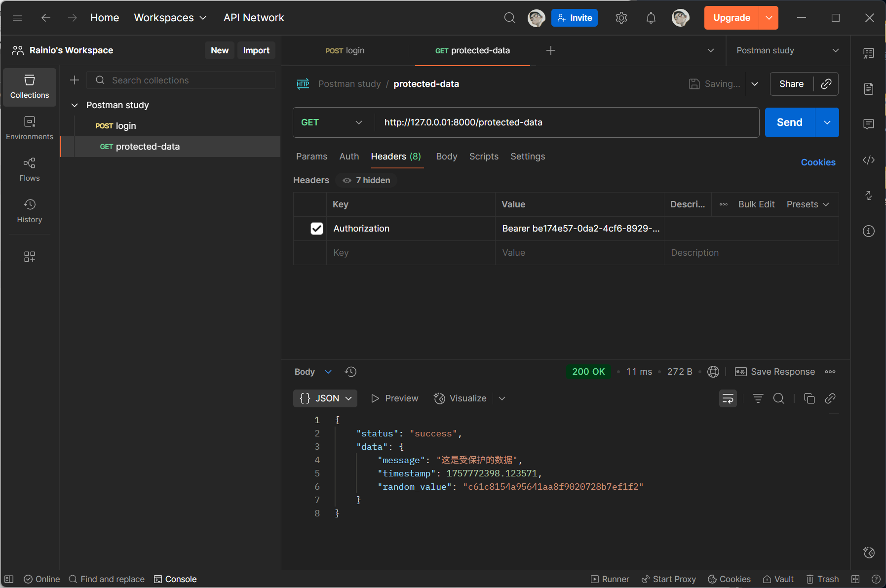Open the JSON format dropdown
The width and height of the screenshot is (886, 588).
[x=325, y=398]
